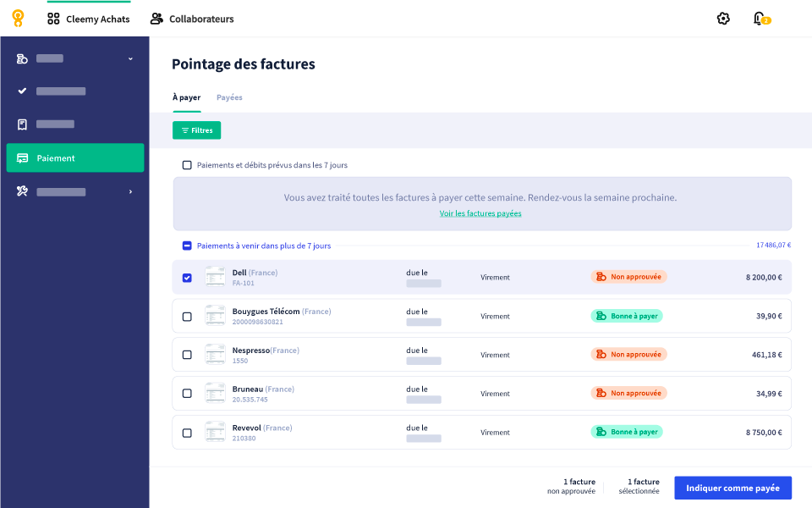Viewport: 812px width, 508px height.
Task: Click the 39,90 € amount
Action: [769, 316]
